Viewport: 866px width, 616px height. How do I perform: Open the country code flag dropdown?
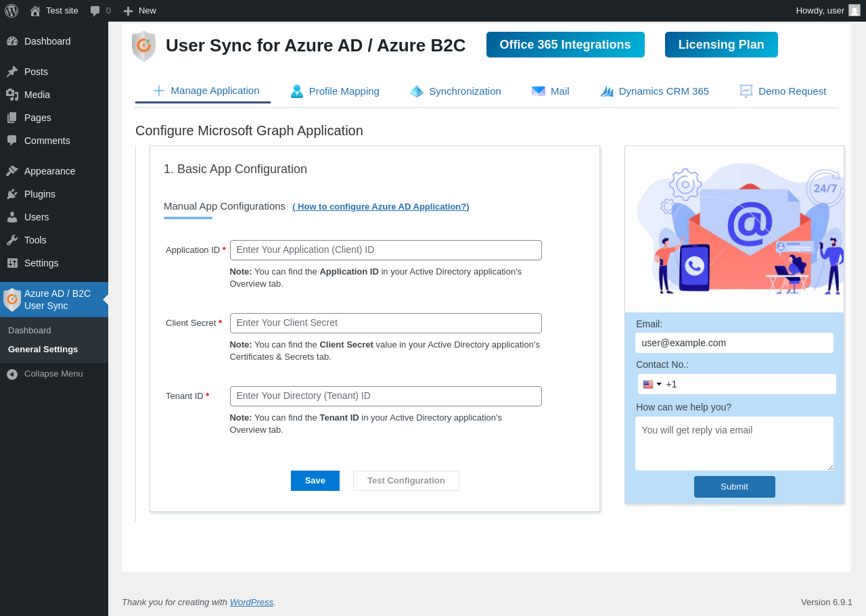tap(652, 384)
